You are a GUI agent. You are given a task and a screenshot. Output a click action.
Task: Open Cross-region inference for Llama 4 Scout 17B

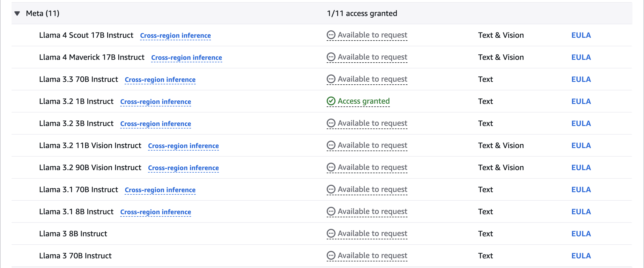[175, 36]
